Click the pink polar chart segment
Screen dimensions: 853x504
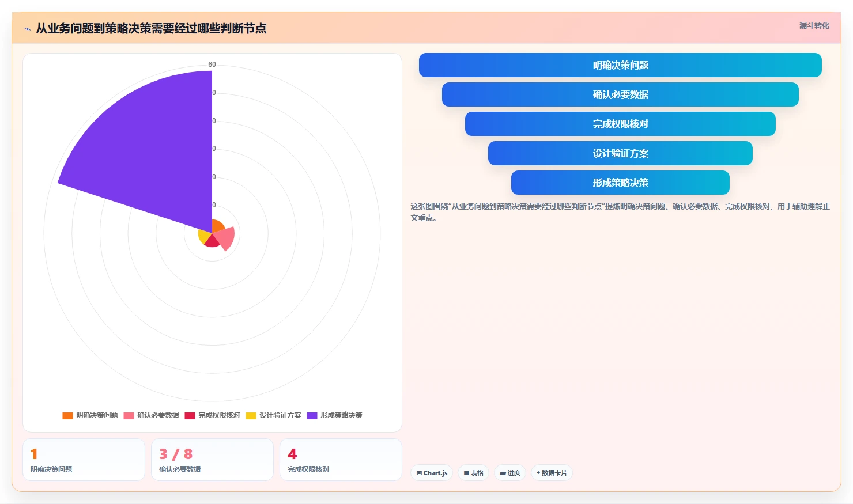pyautogui.click(x=226, y=238)
